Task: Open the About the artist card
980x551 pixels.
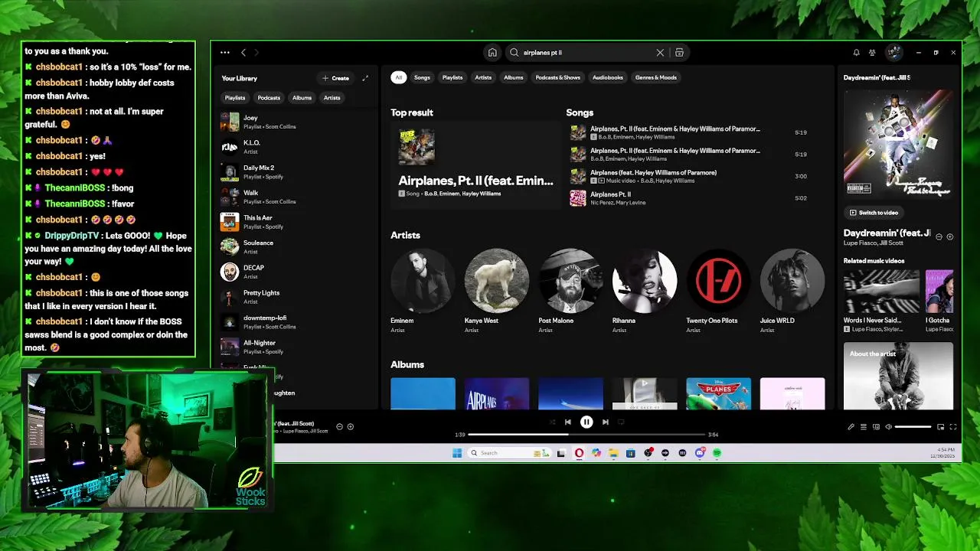Action: (x=899, y=377)
